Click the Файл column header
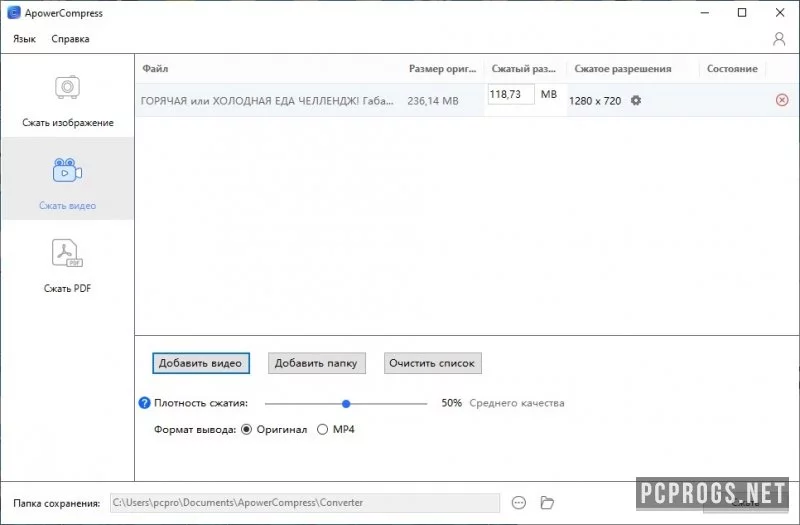The height and width of the screenshot is (525, 800). (x=155, y=68)
